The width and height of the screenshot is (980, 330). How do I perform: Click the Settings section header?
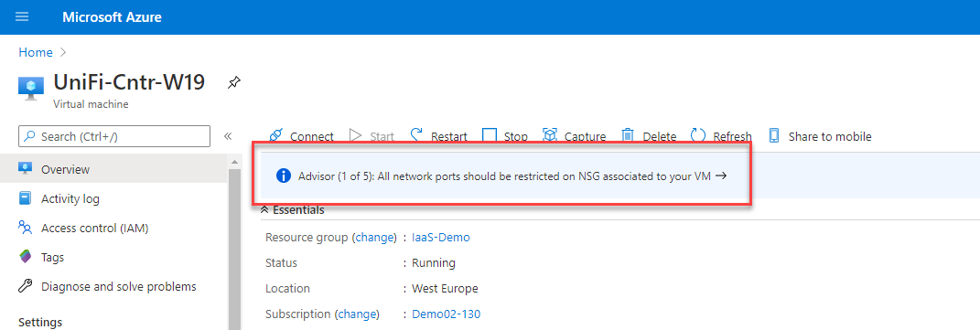click(x=40, y=323)
